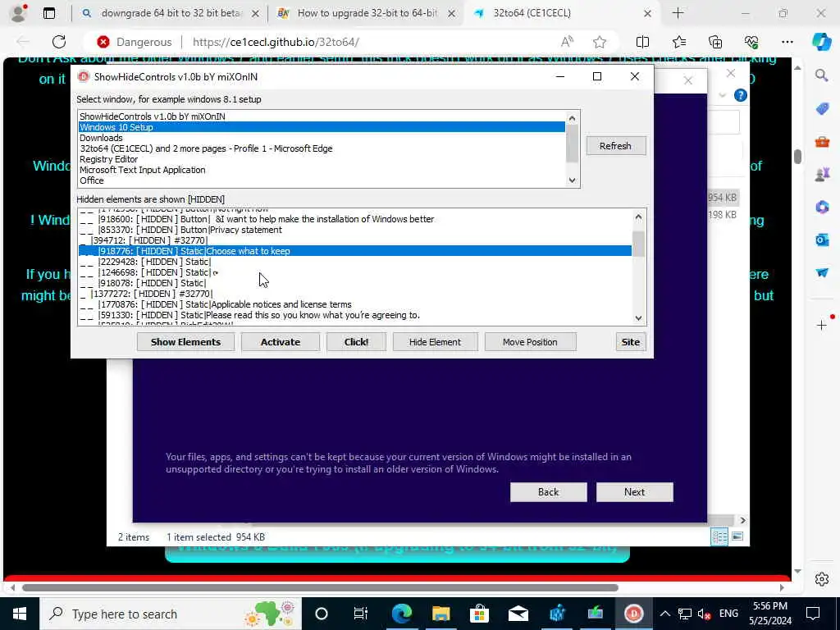Open the sidebar Games icon

[x=822, y=175]
